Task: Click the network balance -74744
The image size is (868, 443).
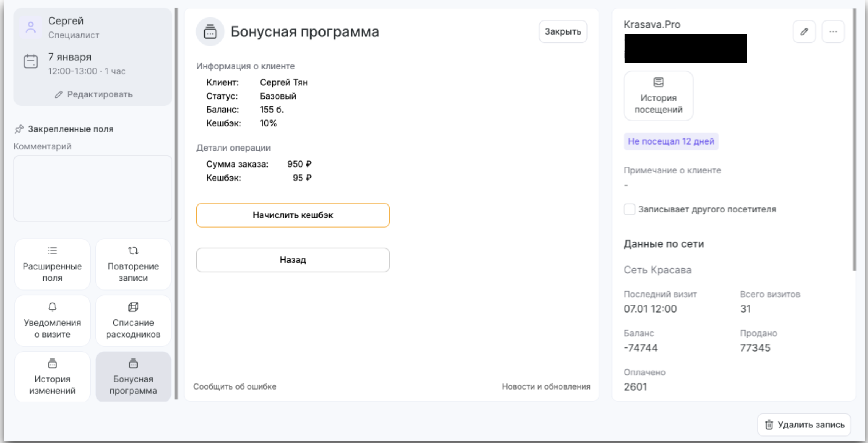Action: [x=641, y=348]
